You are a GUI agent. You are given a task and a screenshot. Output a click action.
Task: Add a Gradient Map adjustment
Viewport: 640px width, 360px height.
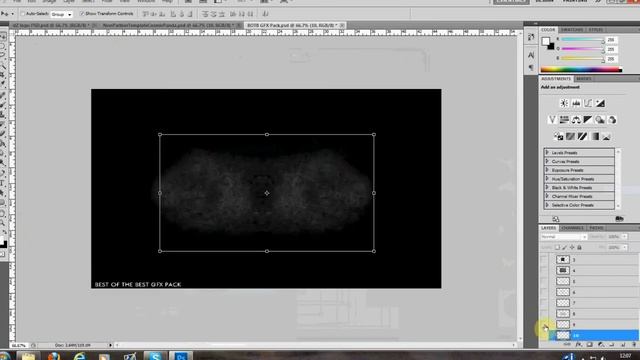[595, 136]
